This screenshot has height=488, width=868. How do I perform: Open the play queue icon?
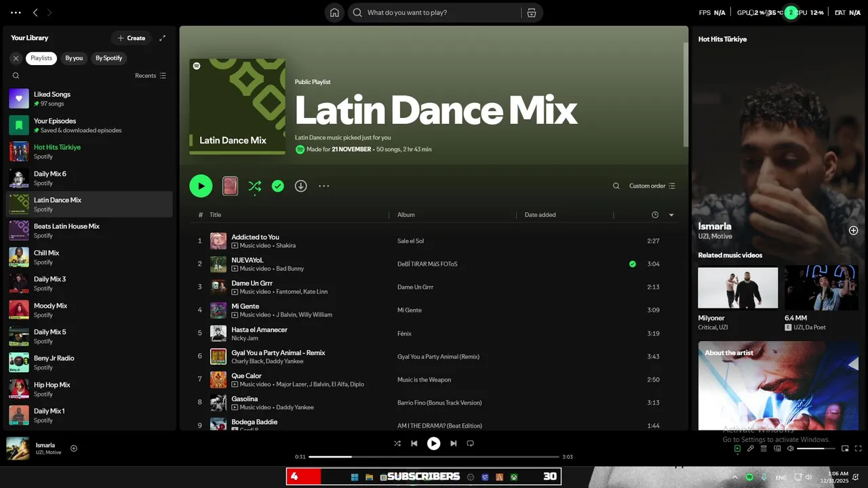tap(764, 448)
